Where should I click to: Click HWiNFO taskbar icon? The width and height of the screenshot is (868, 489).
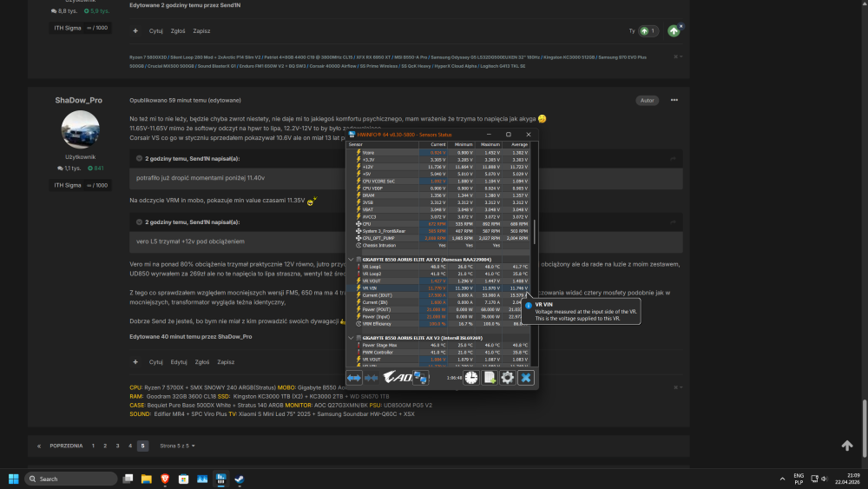pos(220,479)
